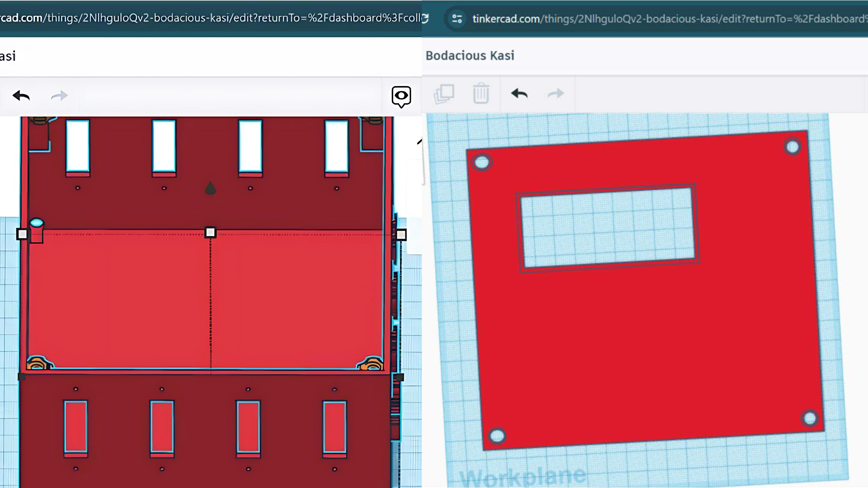Click the right-edge white resize handle
Screen dimensions: 868x488
401,235
